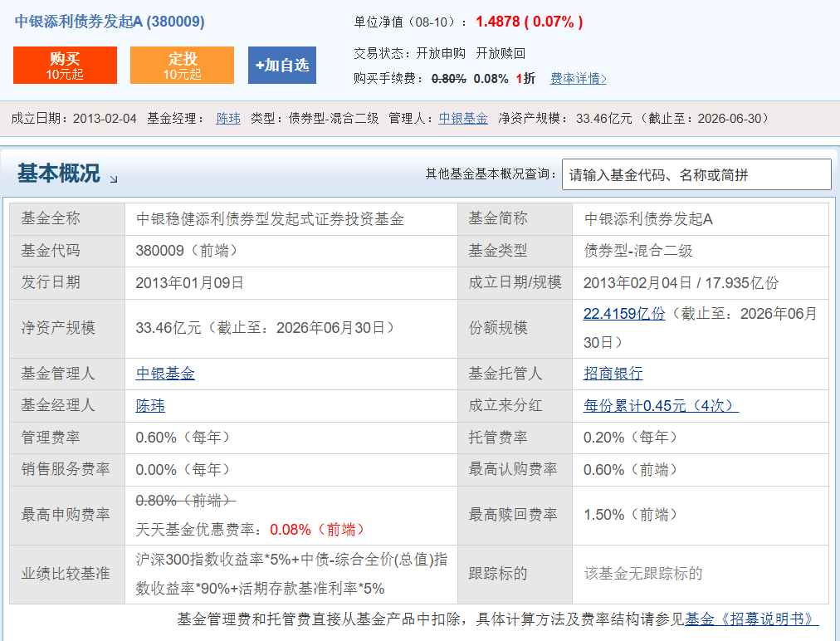Open 招商银行 custodian link
The height and width of the screenshot is (641, 840).
pos(613,374)
